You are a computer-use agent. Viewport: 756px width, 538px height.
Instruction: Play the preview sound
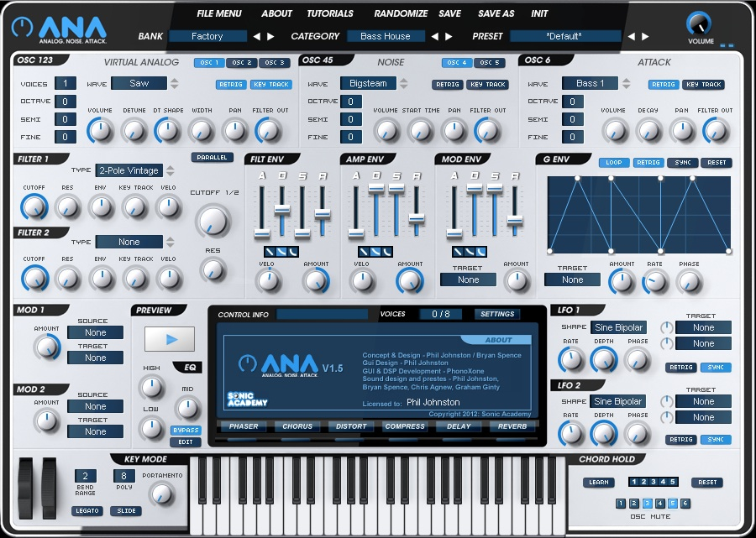pos(170,339)
